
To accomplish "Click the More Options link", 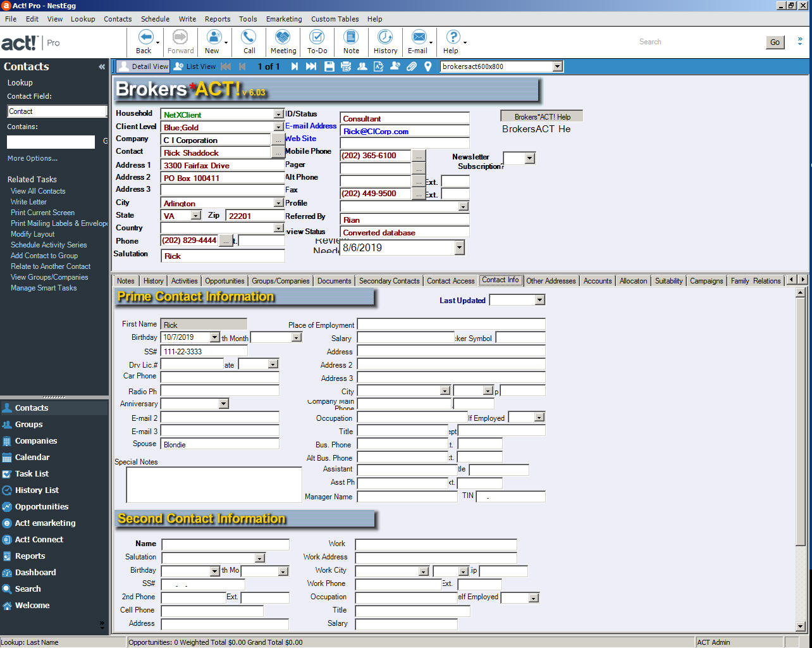I will tap(32, 158).
